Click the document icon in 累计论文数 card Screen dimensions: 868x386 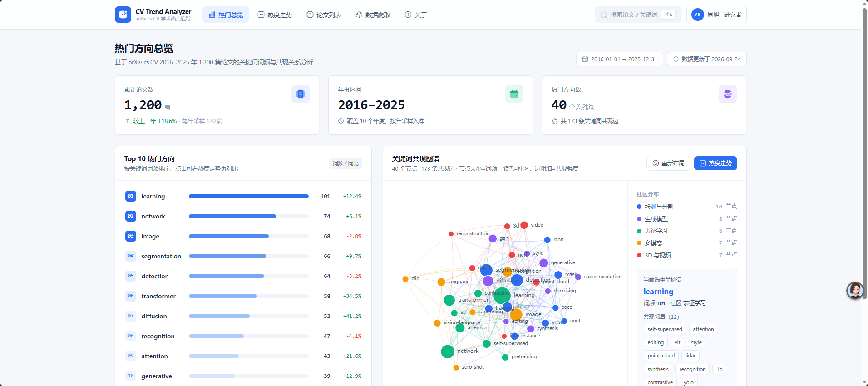pyautogui.click(x=301, y=94)
